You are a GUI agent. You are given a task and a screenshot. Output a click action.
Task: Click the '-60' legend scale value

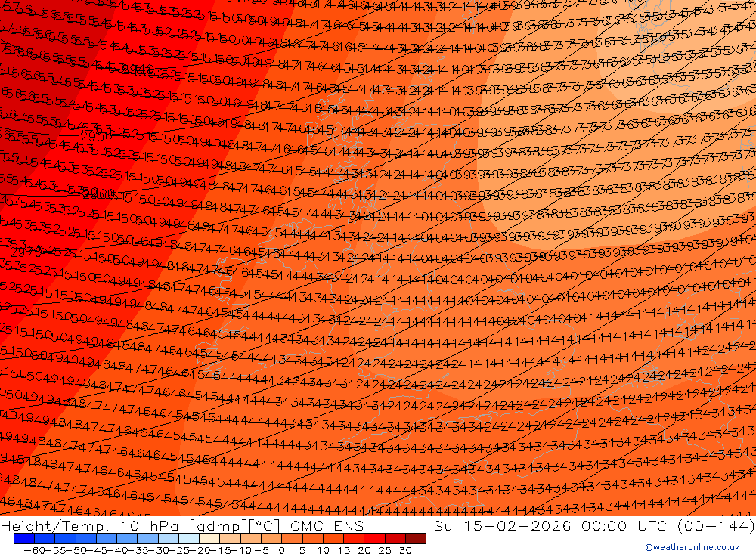(x=35, y=550)
